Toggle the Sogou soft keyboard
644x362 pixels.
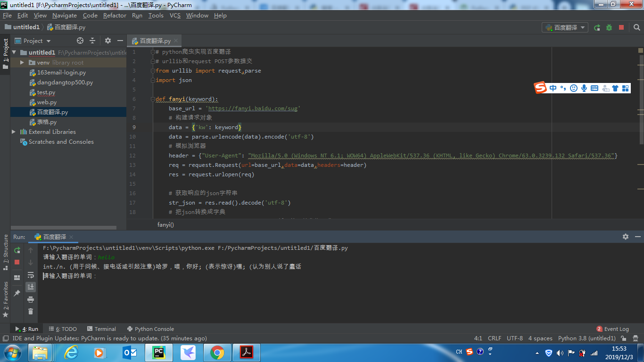pyautogui.click(x=594, y=88)
